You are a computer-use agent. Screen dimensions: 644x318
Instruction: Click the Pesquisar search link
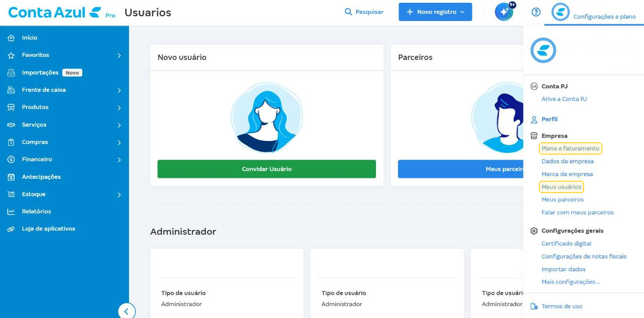[x=370, y=12]
